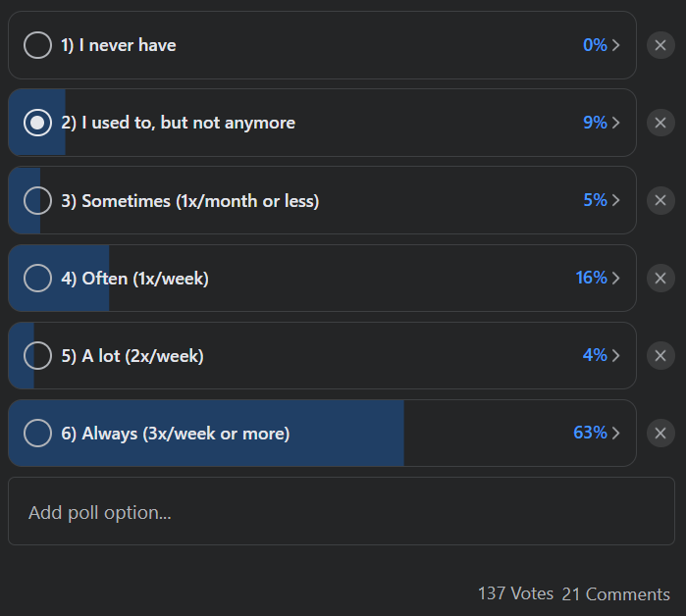The image size is (686, 616).
Task: Click the 'Add poll option...' field
Action: pyautogui.click(x=342, y=512)
